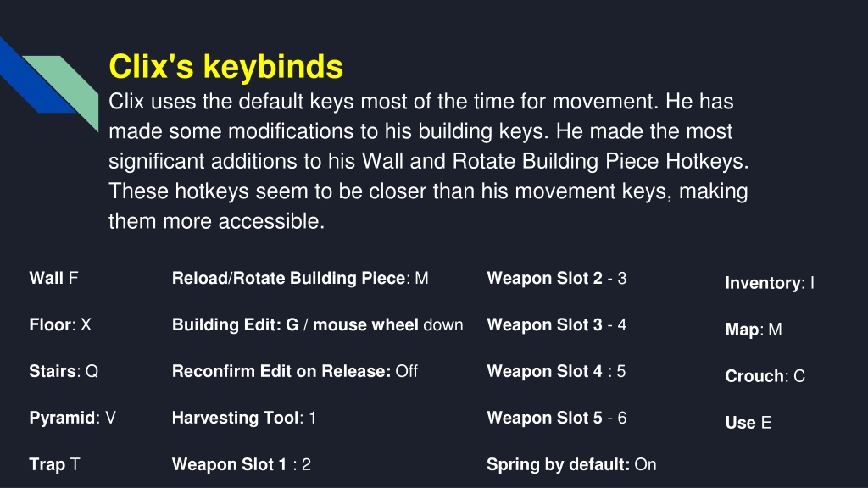Viewport: 868px width, 488px height.
Task: Click Reload/Rotate Building Piece: M entry
Action: [300, 278]
